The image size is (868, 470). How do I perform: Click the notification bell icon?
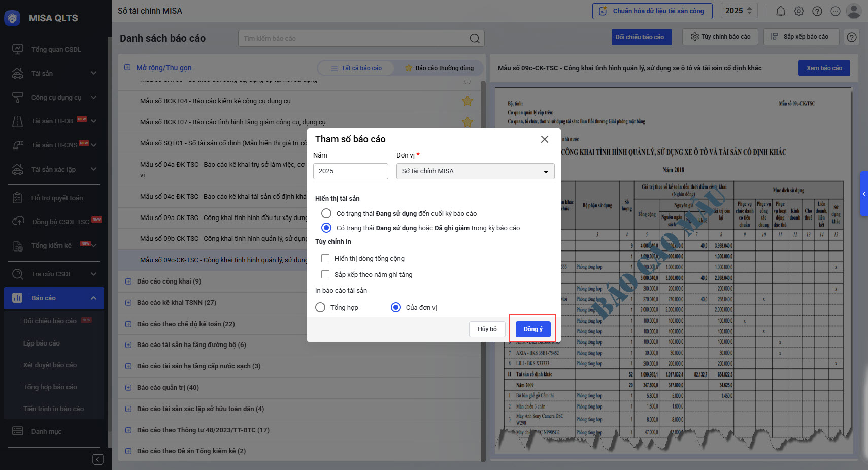[781, 11]
